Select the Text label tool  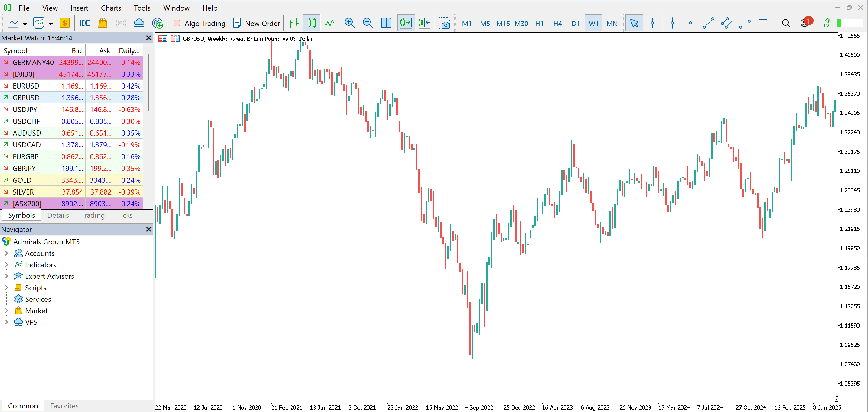763,23
